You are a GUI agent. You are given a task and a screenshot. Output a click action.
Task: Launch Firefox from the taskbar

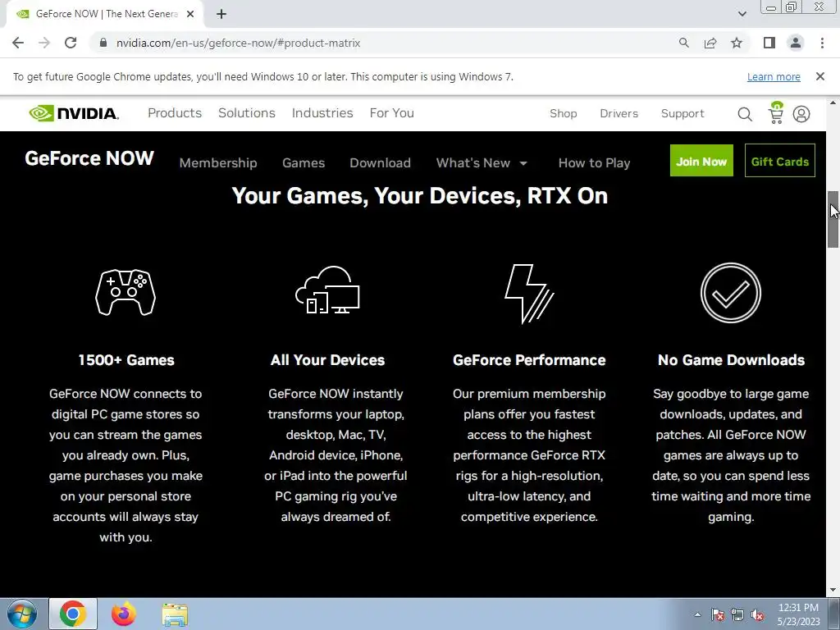pyautogui.click(x=123, y=614)
